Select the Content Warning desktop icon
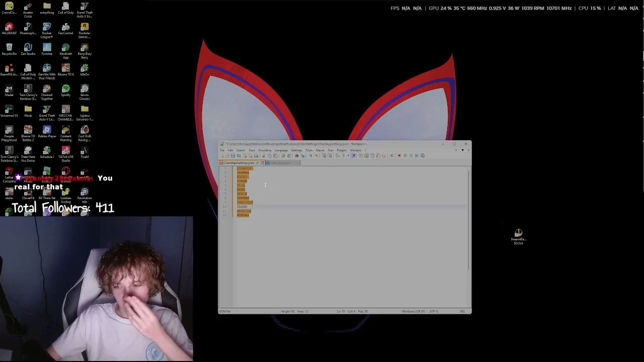644x362 pixels. [x=65, y=134]
